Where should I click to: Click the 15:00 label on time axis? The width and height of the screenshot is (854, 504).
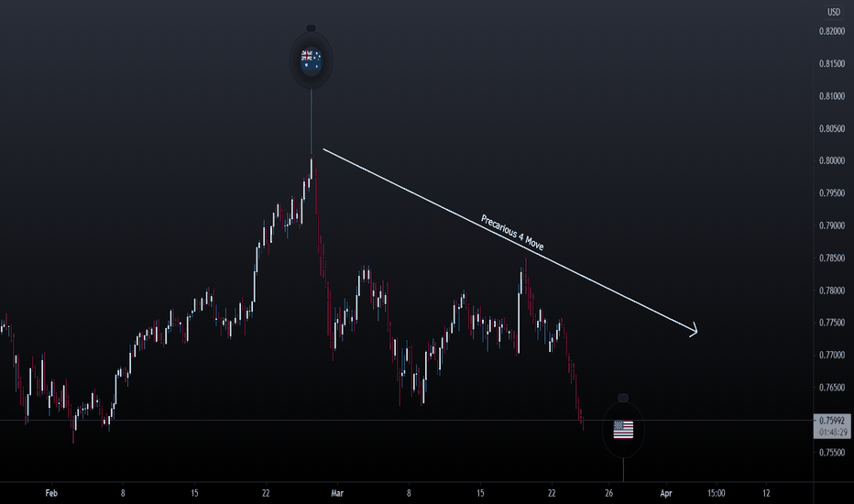click(717, 493)
